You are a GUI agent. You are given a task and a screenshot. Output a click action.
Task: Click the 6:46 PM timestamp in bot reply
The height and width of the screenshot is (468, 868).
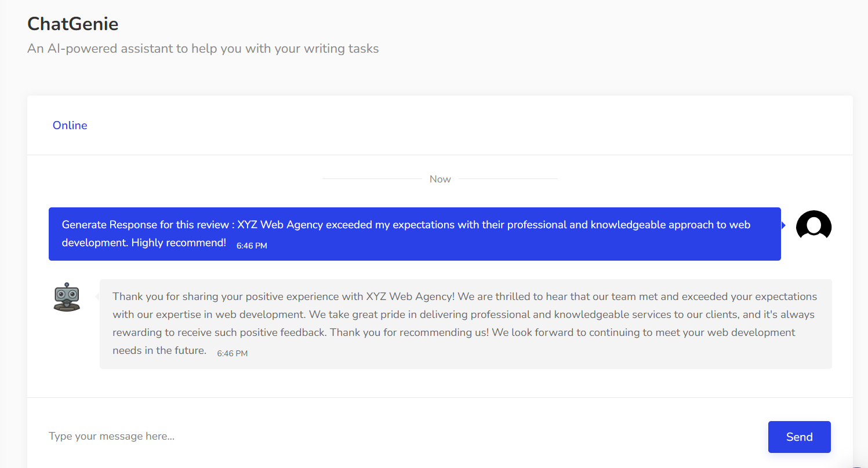coord(232,353)
